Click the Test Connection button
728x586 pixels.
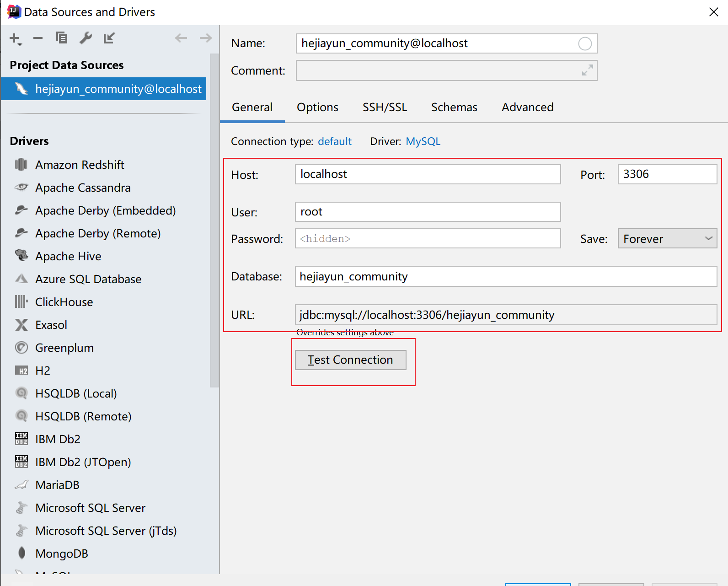tap(350, 360)
